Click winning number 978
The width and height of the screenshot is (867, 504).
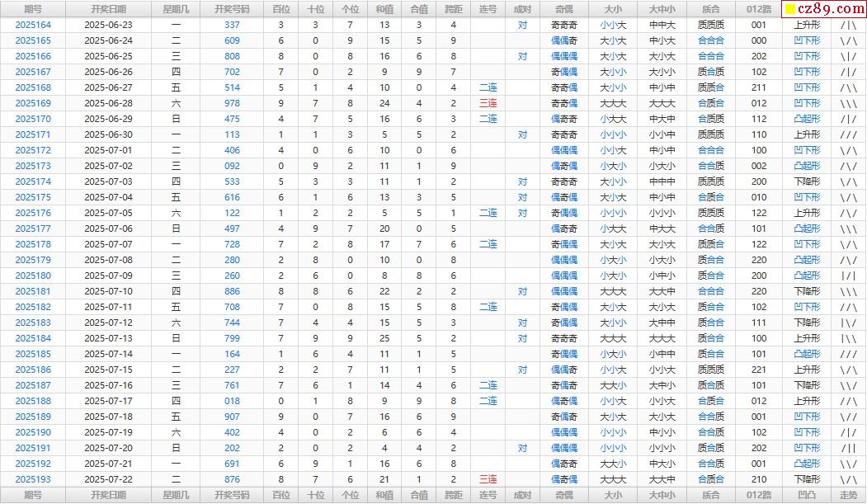[x=233, y=103]
